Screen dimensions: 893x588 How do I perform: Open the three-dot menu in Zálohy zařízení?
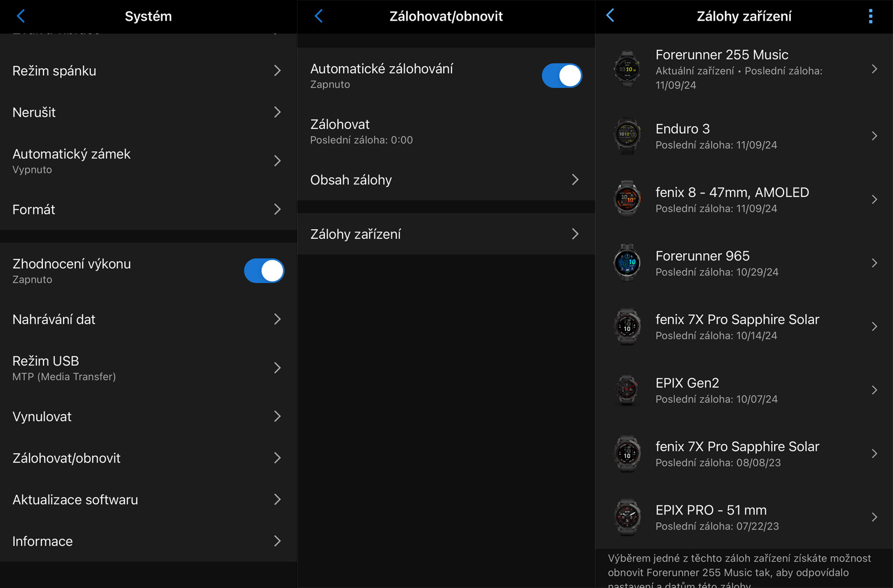click(871, 16)
